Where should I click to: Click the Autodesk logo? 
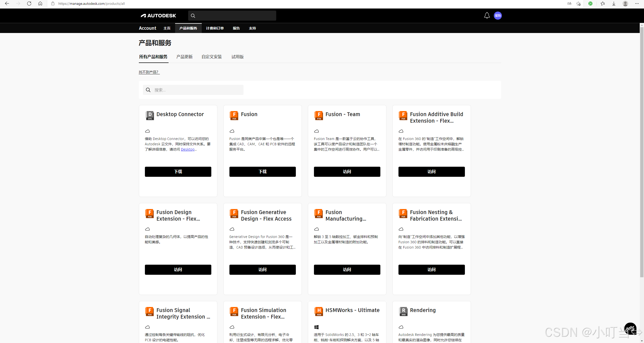158,16
